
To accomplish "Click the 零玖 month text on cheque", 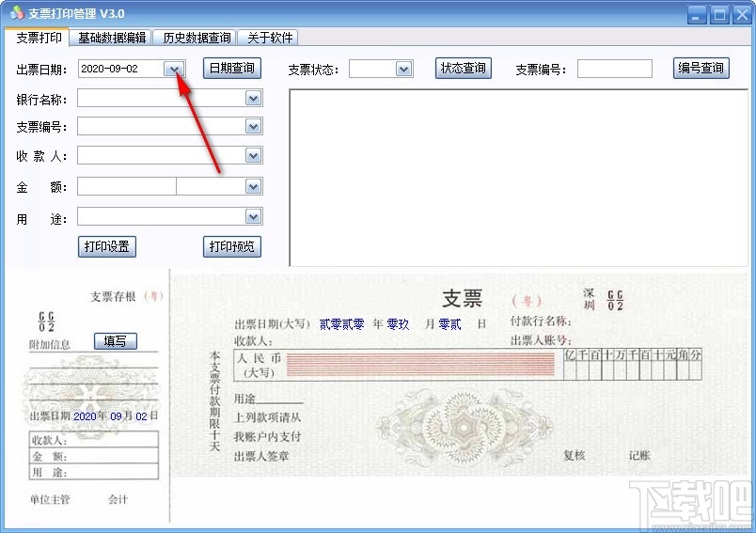I will (398, 324).
